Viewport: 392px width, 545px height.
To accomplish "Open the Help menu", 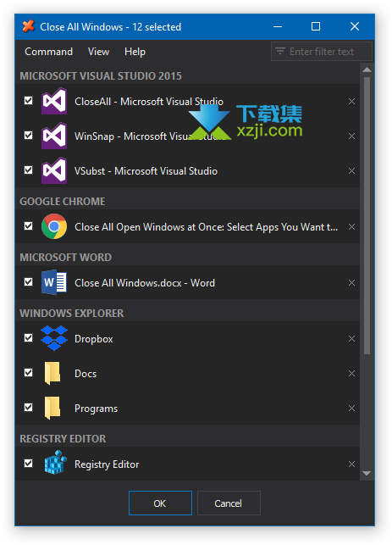I will pos(135,52).
